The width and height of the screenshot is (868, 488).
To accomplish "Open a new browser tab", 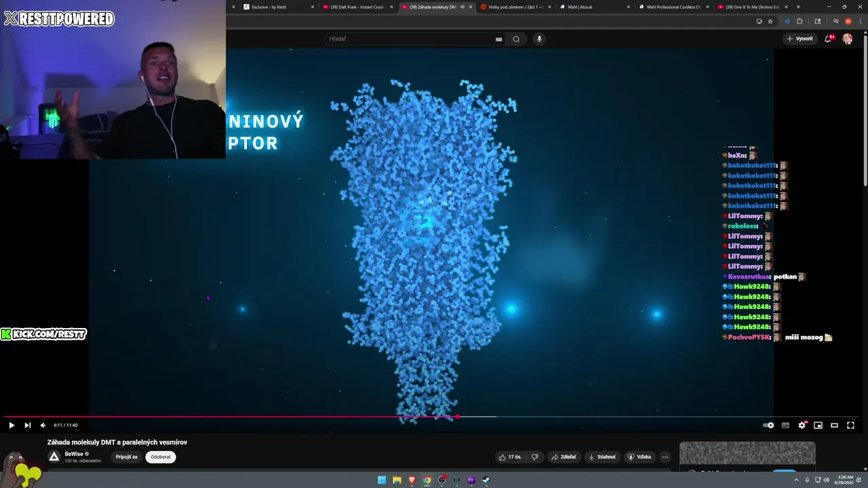I will pyautogui.click(x=798, y=7).
